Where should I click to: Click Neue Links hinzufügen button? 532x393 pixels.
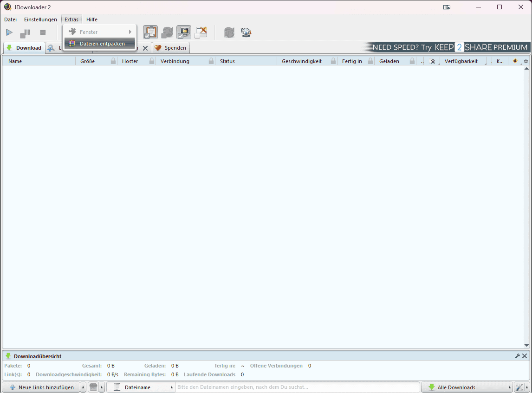pos(41,387)
